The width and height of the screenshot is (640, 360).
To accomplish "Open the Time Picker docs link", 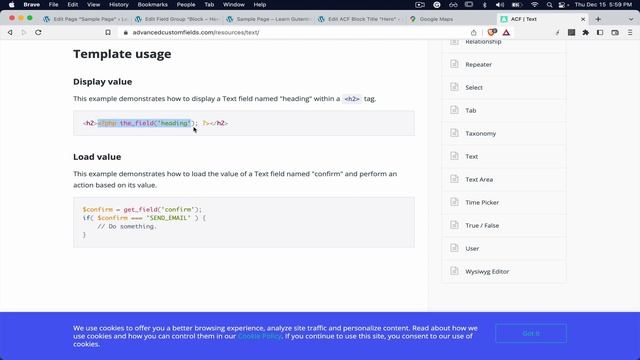I will (x=482, y=202).
